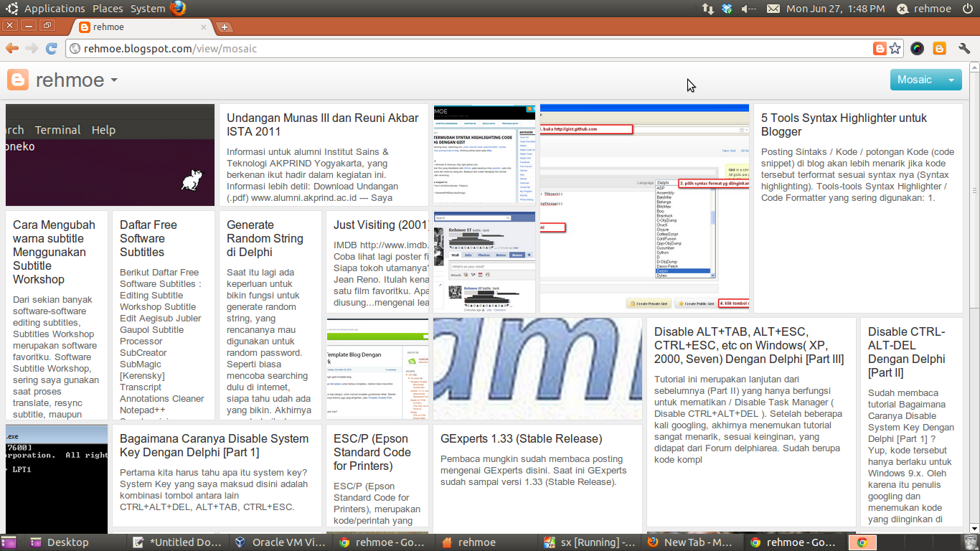Close the rehmoe browser tab

coord(204,27)
